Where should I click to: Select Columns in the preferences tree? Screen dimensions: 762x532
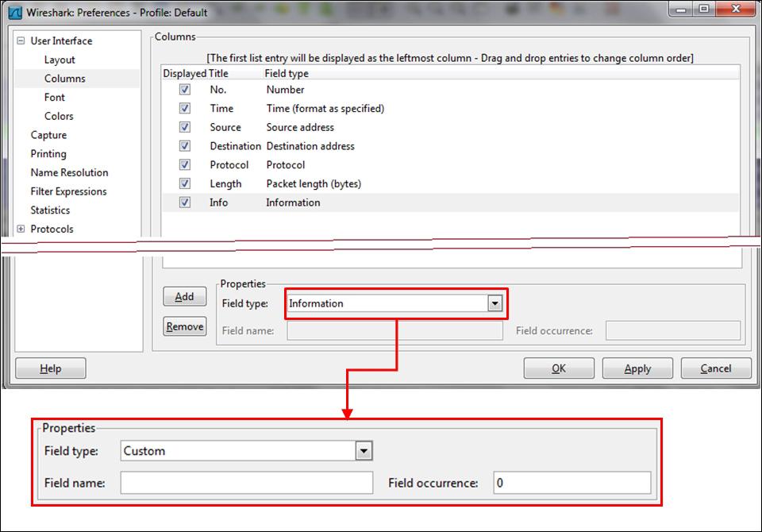(x=64, y=79)
